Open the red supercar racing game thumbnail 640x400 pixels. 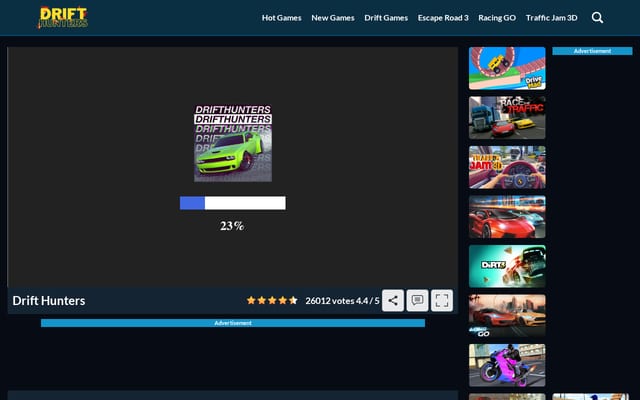point(507,217)
